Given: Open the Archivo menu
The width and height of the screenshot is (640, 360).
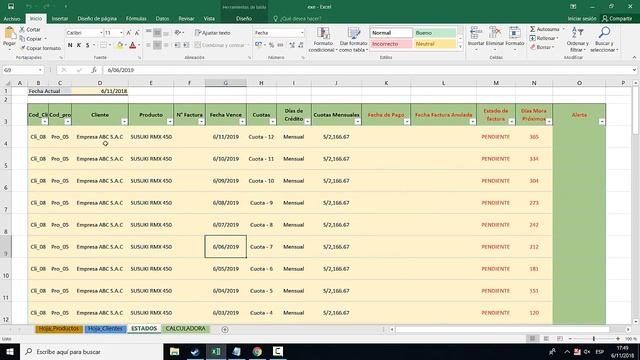Looking at the screenshot, I should click(x=11, y=19).
